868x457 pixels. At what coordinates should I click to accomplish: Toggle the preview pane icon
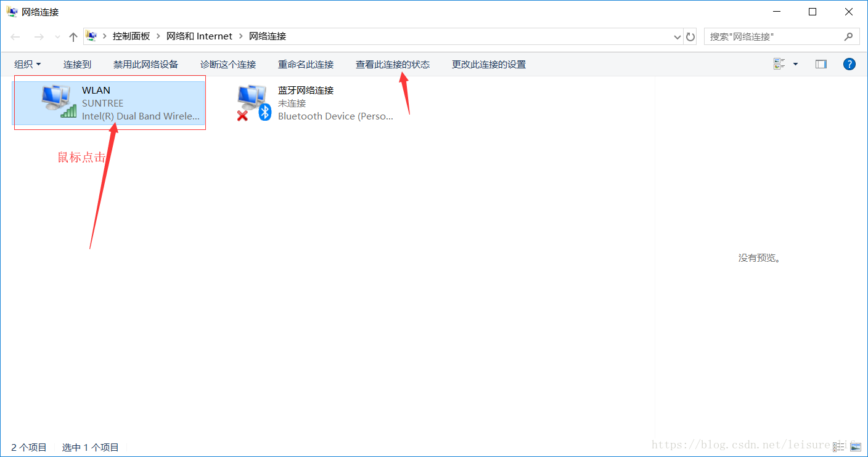tap(821, 64)
